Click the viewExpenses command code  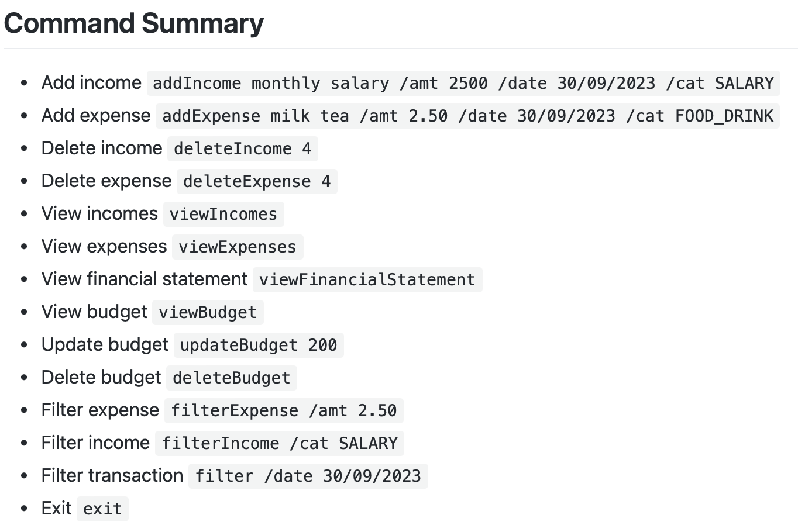[238, 247]
